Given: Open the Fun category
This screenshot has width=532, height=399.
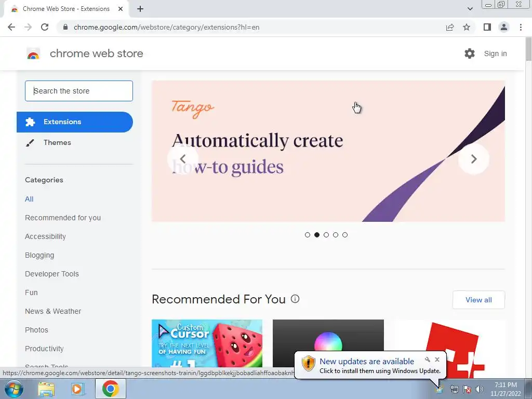Looking at the screenshot, I should tap(31, 292).
